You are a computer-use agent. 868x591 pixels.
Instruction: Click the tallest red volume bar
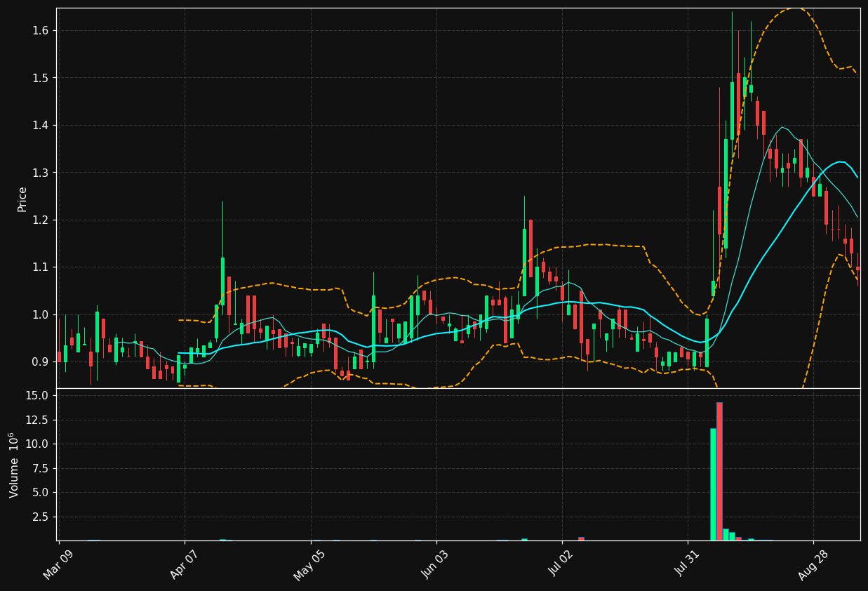pos(719,471)
